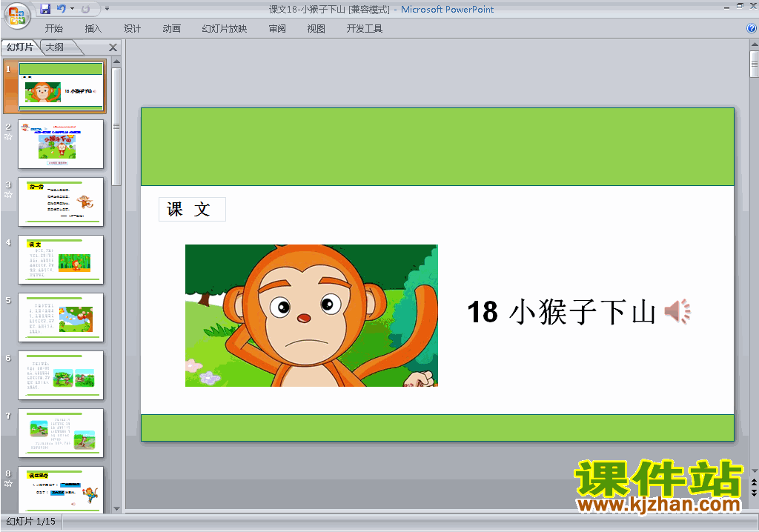Open Customize Quick Access Toolbar dropdown
759x532 pixels.
(107, 9)
